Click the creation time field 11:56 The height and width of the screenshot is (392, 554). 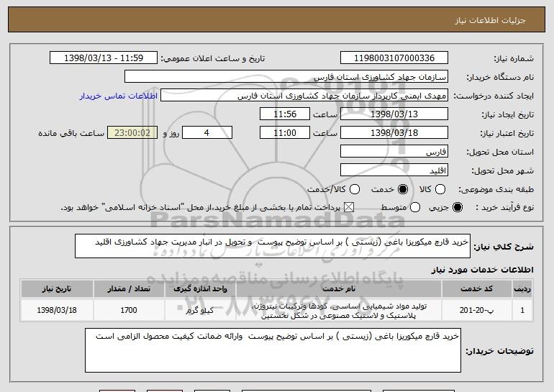tap(285, 114)
